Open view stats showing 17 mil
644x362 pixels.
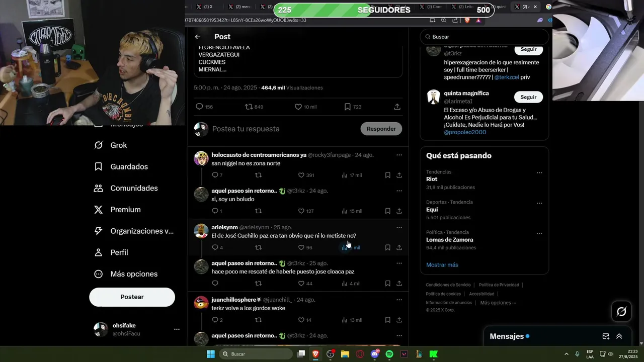click(x=352, y=175)
